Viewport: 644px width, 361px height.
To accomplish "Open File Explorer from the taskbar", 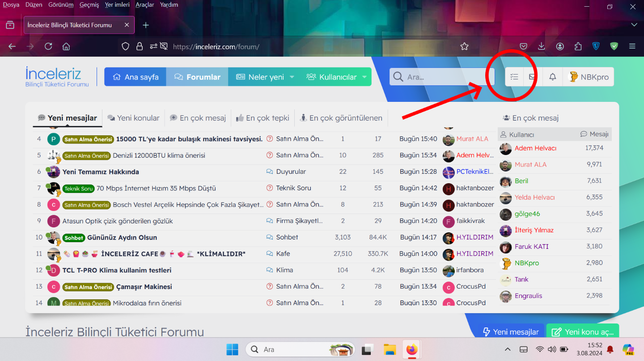I will click(390, 349).
